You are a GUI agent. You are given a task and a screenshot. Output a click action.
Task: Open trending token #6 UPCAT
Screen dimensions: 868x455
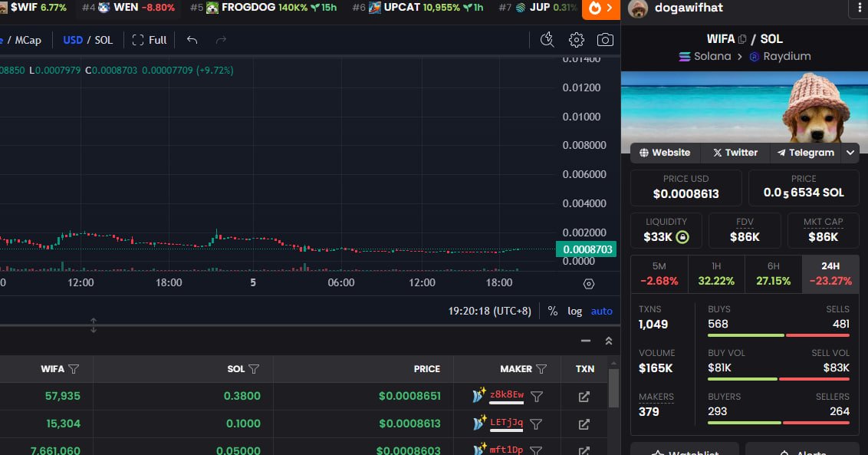[418, 7]
